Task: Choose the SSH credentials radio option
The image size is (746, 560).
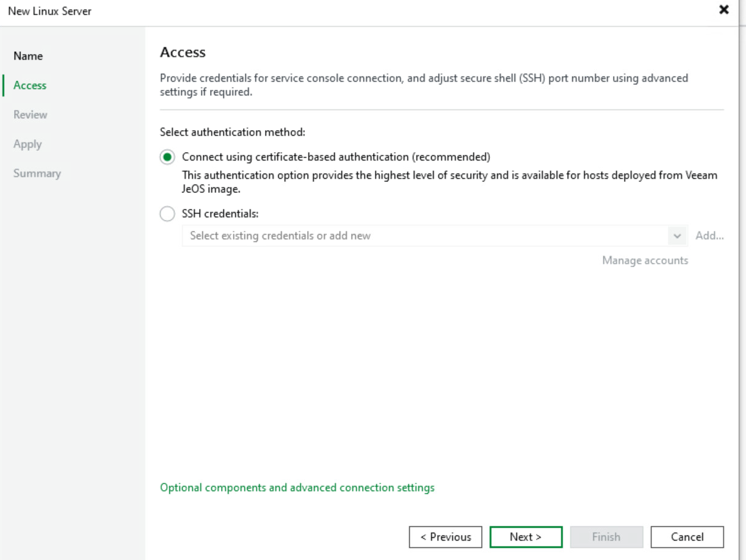Action: pos(167,214)
